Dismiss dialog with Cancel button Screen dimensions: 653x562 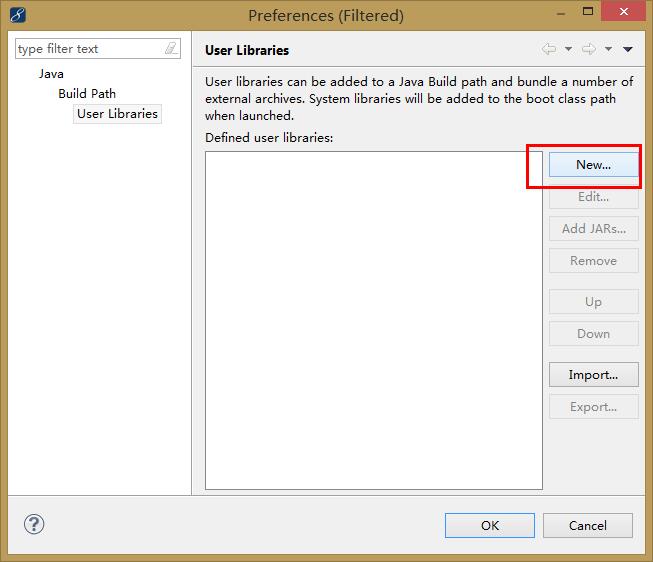click(588, 525)
